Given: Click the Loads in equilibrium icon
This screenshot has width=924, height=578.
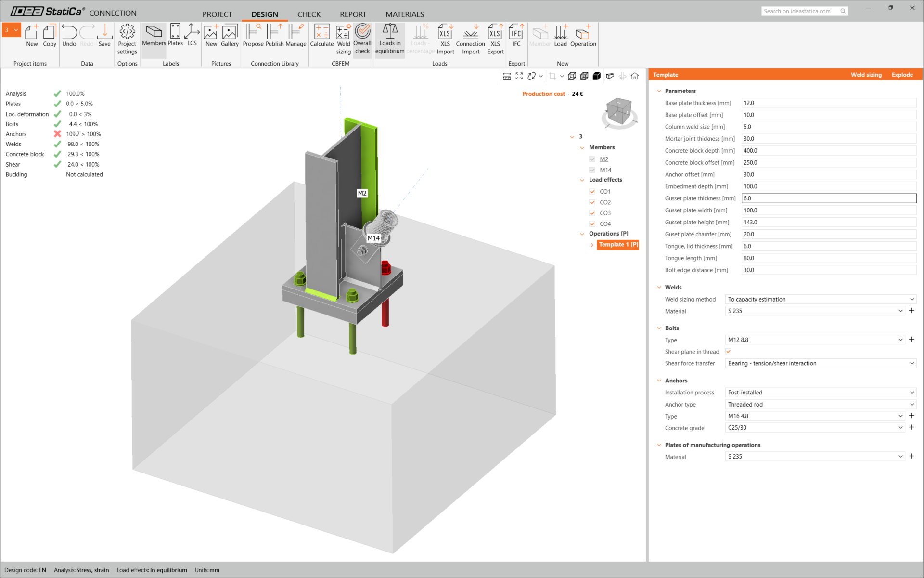Looking at the screenshot, I should [389, 39].
